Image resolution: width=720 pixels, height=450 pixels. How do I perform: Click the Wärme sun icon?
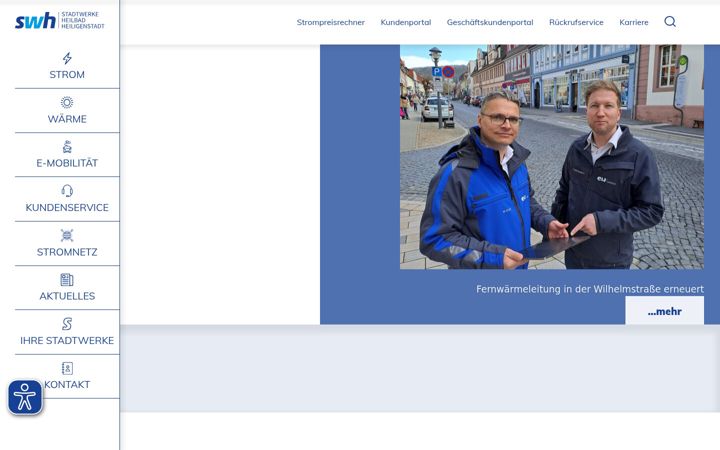coord(67,102)
